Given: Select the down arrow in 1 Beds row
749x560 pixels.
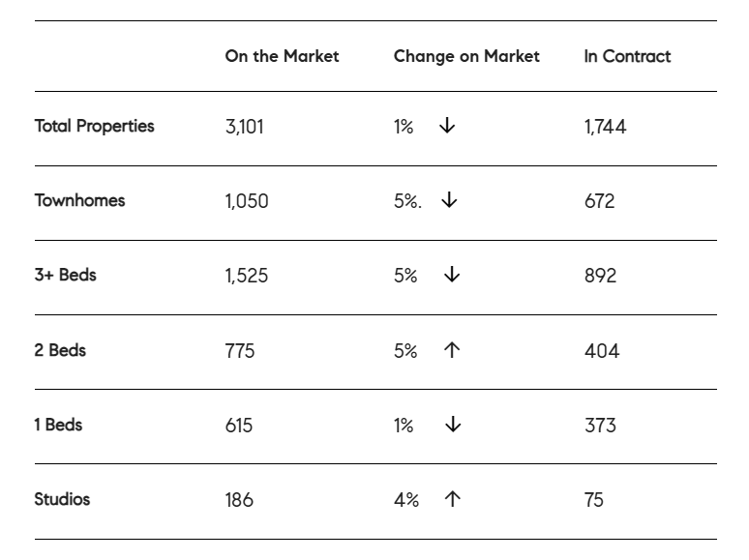Looking at the screenshot, I should (x=452, y=425).
